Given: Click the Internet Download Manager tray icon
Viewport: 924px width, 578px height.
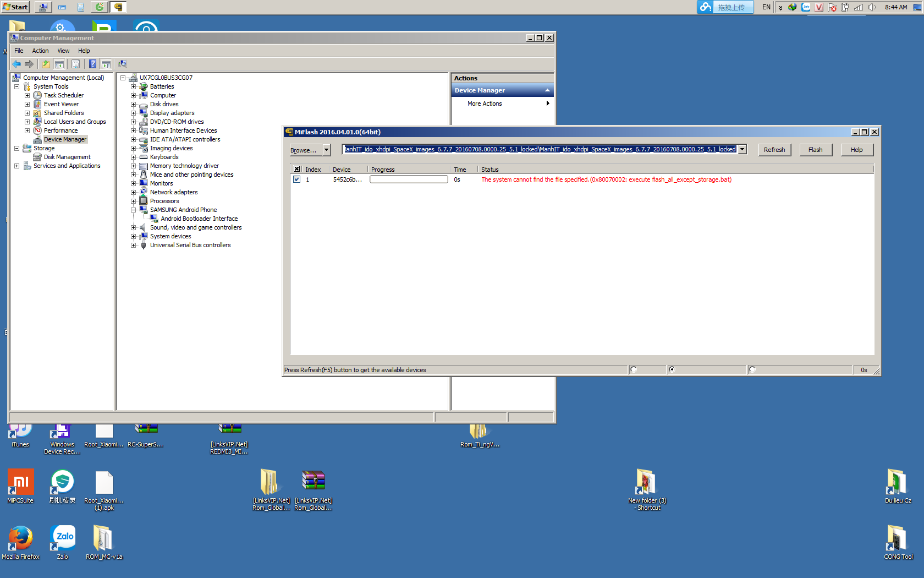Looking at the screenshot, I should click(793, 7).
